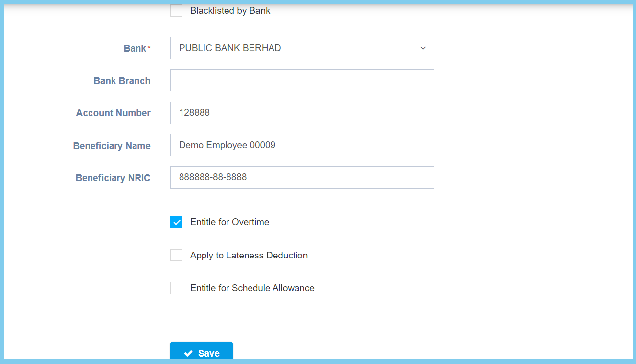Viewport: 636px width, 364px height.
Task: Open the Bank dropdown showing PUBLIC BANK BERHAD
Action: [294, 48]
